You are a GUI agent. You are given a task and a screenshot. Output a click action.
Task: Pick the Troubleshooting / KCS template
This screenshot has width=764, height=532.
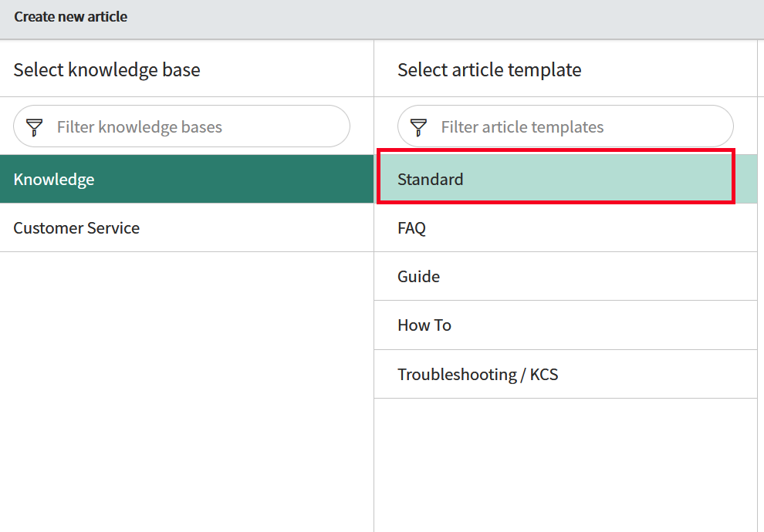566,374
